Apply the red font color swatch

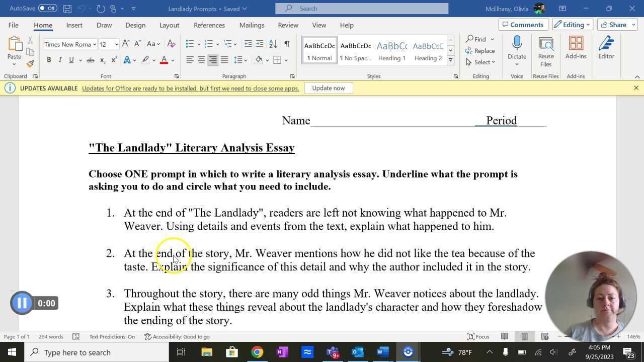(164, 60)
